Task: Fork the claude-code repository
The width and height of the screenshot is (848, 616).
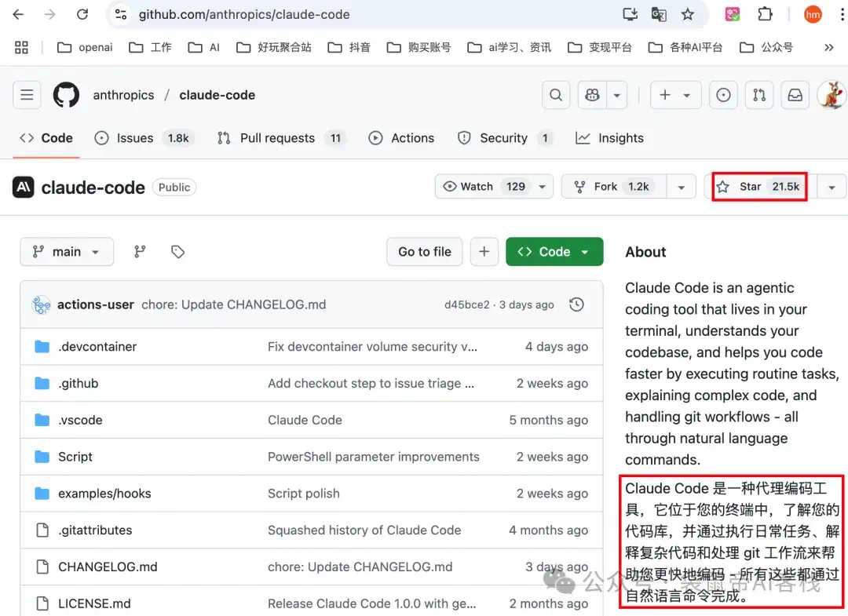Action: (x=614, y=187)
